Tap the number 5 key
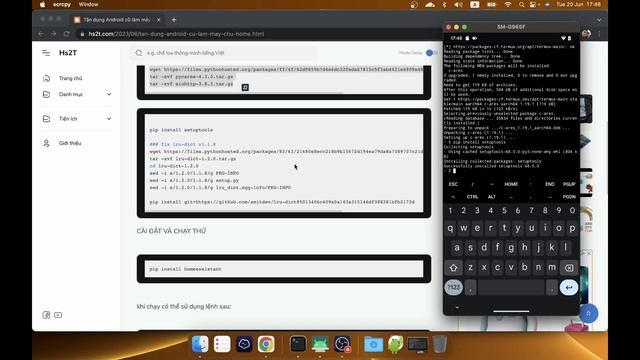The height and width of the screenshot is (360, 640). [x=504, y=211]
